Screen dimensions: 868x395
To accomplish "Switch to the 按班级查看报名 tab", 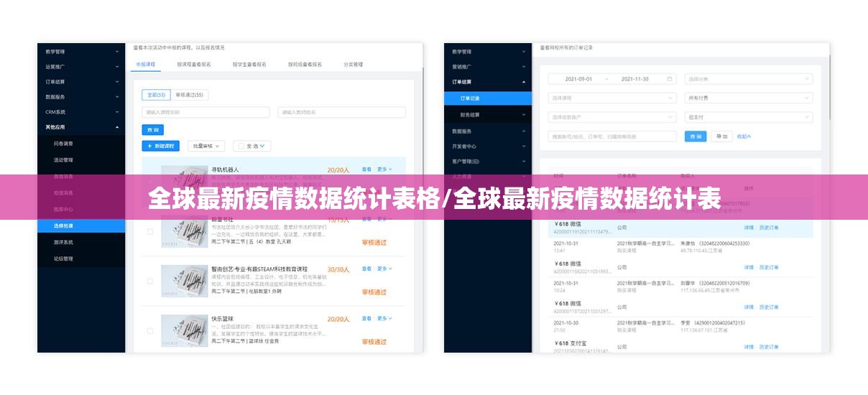I will (305, 64).
